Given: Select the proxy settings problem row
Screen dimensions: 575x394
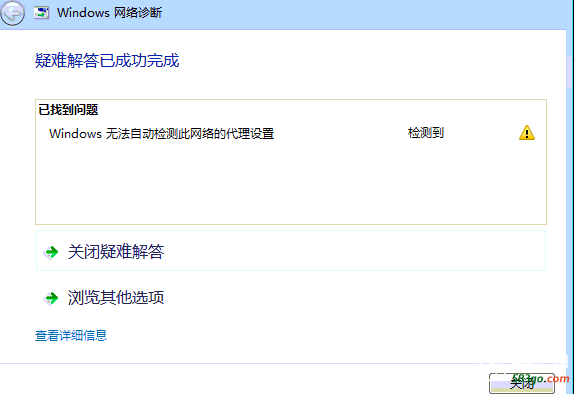Looking at the screenshot, I should pos(291,133).
